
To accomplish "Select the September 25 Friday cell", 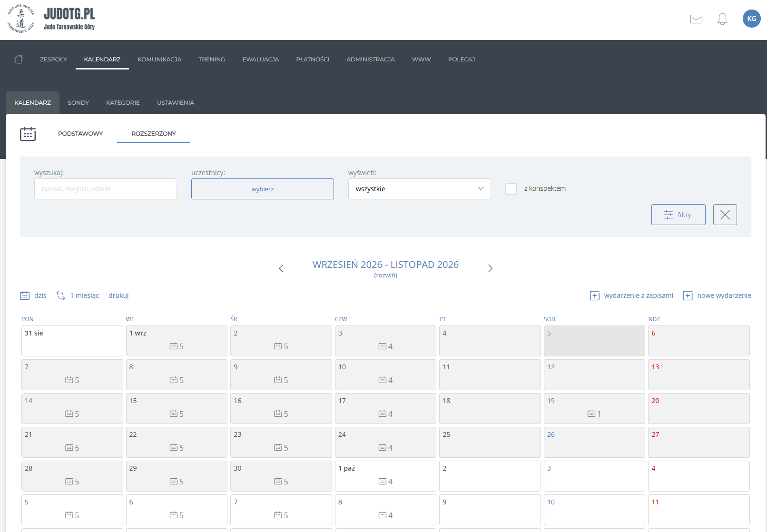I will [x=490, y=442].
